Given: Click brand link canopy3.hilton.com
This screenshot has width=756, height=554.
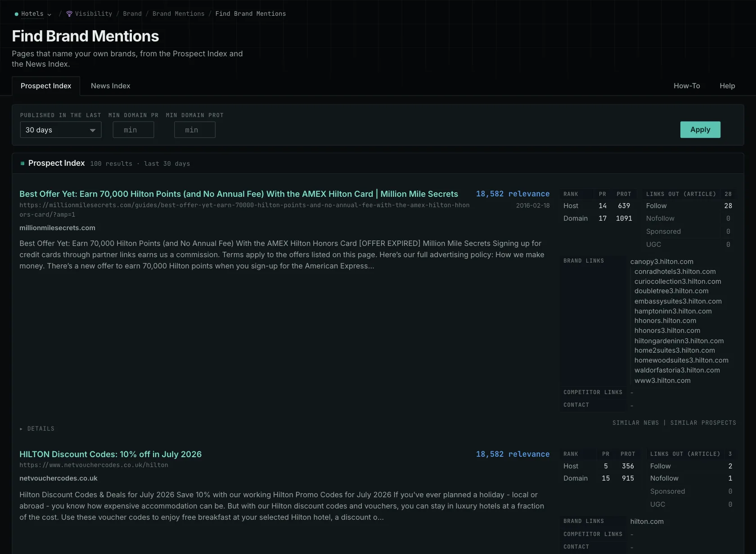Looking at the screenshot, I should click(x=662, y=262).
